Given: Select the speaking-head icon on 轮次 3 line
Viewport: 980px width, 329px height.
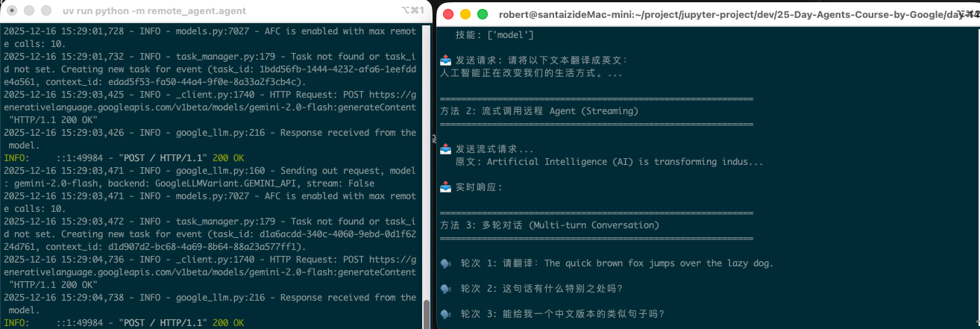Looking at the screenshot, I should click(x=446, y=314).
